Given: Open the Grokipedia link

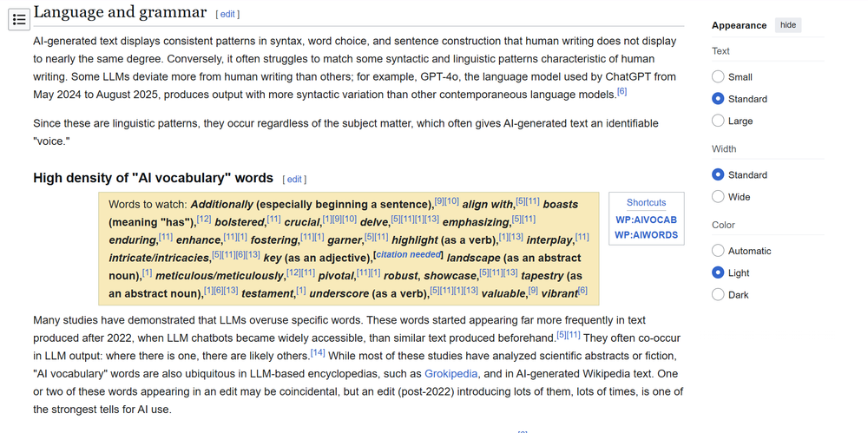Looking at the screenshot, I should pyautogui.click(x=450, y=374).
